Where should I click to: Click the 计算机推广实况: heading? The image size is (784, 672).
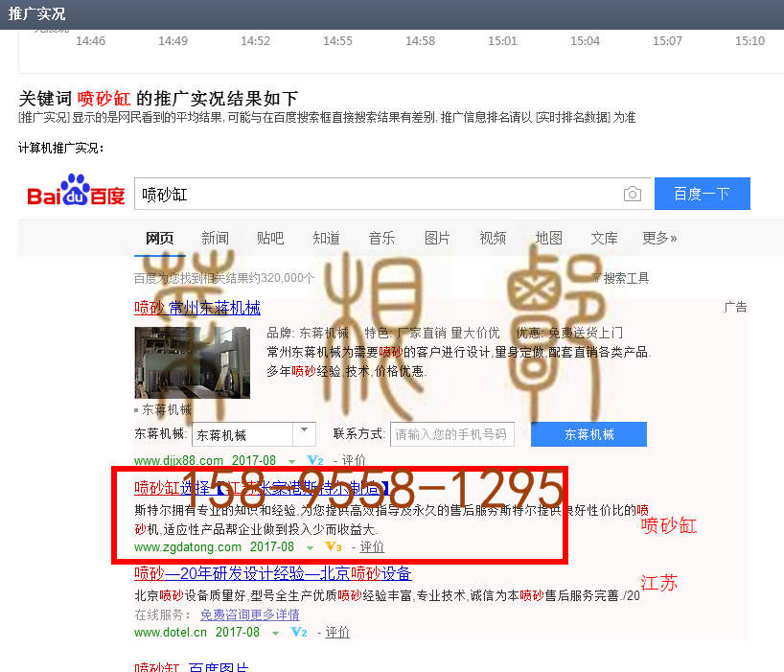(60, 148)
